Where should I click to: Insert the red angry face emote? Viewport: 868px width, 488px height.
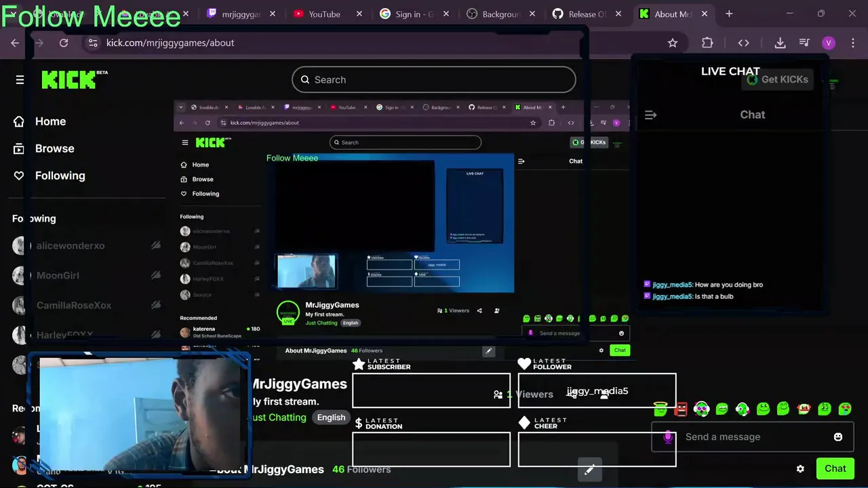click(681, 409)
